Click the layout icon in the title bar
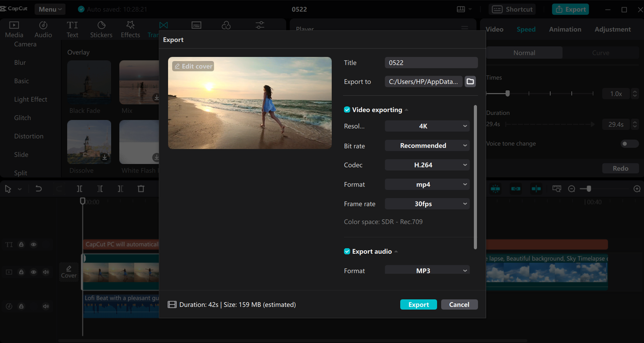This screenshot has width=644, height=343. click(461, 10)
